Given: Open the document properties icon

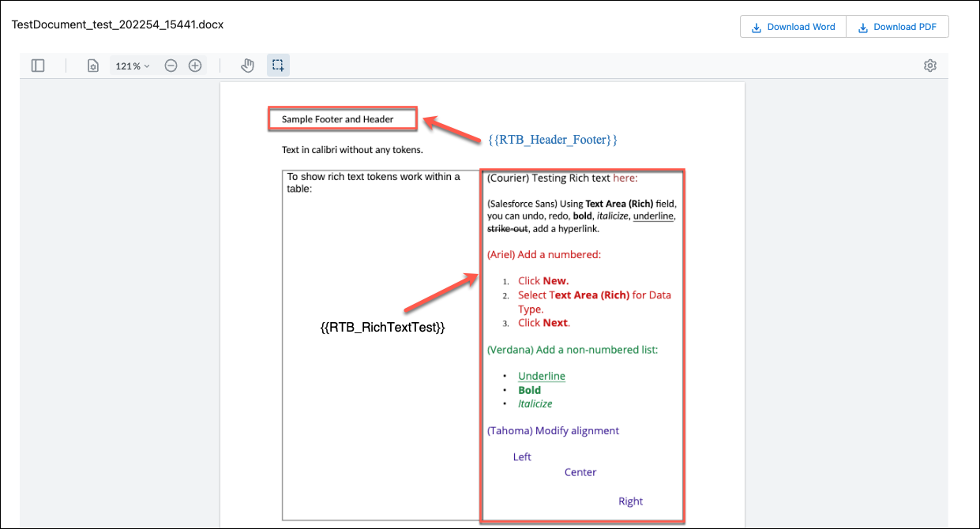Looking at the screenshot, I should point(92,66).
